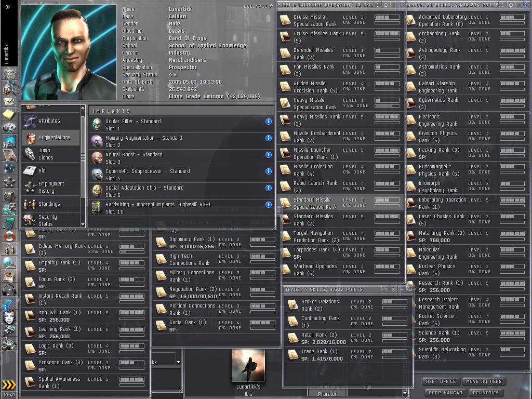
Task: Open the calculator icon in sidebar
Action: pyautogui.click(x=9, y=223)
